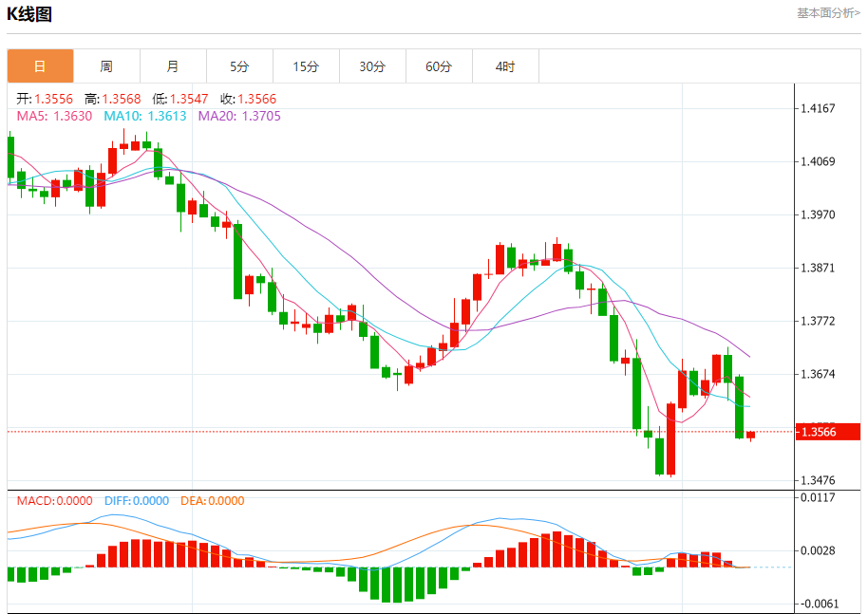Open the 基本面分析 link
Viewport: 868px width, 614px height.
point(828,13)
